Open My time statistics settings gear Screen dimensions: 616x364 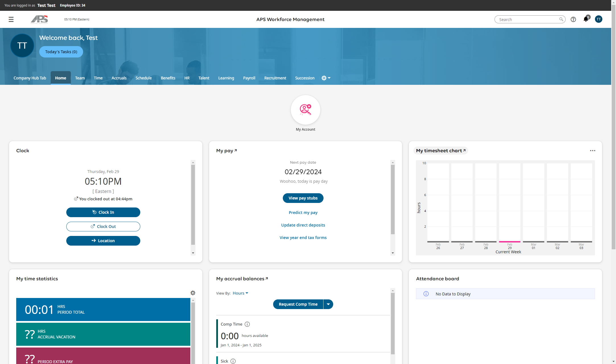(193, 293)
